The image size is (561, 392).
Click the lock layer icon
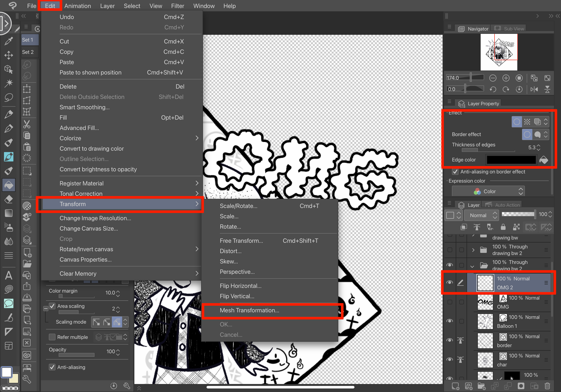[503, 227]
